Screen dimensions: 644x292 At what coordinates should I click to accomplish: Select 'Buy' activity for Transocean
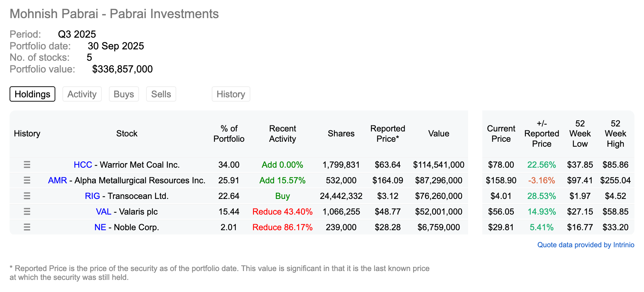(282, 196)
